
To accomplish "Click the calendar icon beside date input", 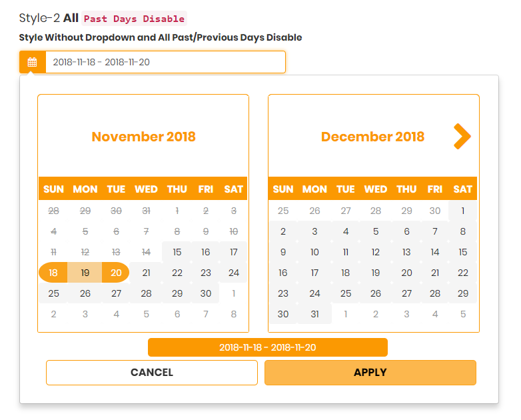I will (32, 62).
